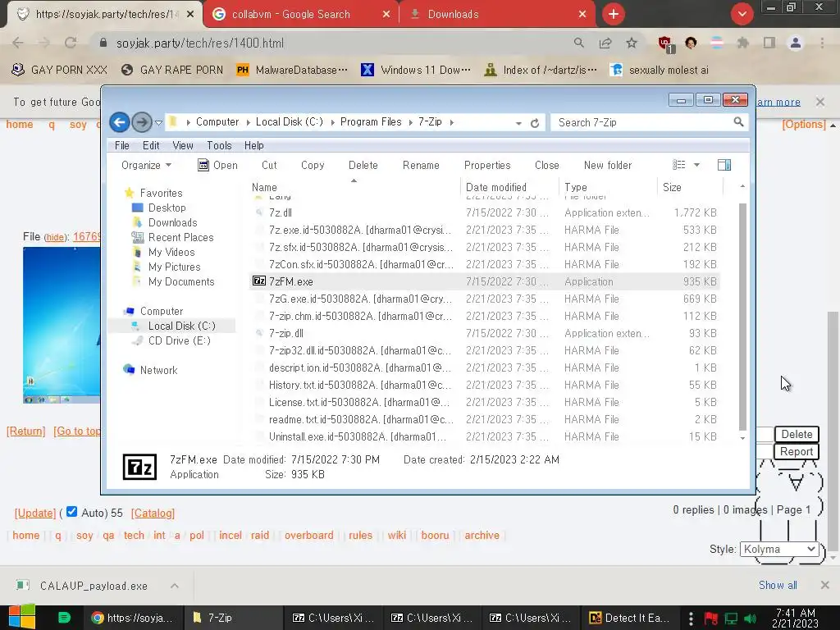The width and height of the screenshot is (840, 630).
Task: Click the Explorer back arrow button
Action: point(120,122)
